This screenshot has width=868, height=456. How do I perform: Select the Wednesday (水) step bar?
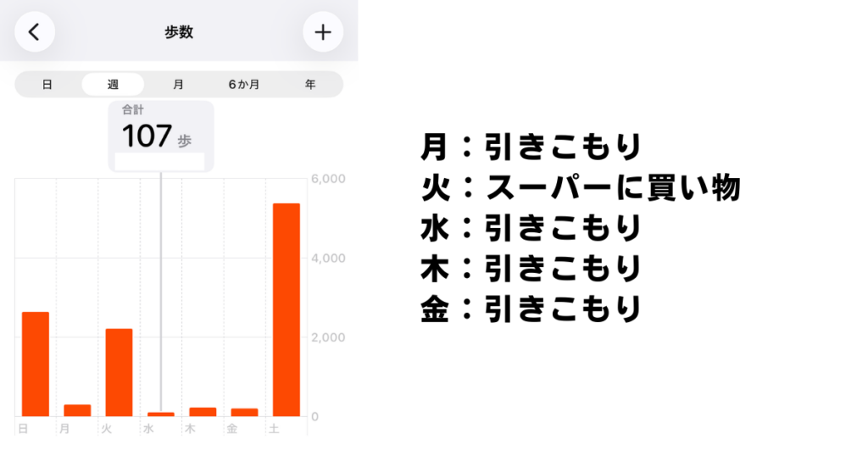[x=161, y=414]
